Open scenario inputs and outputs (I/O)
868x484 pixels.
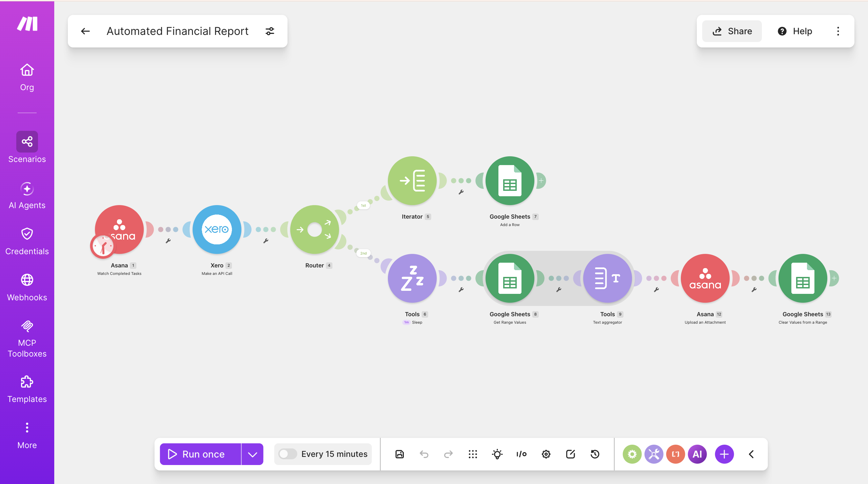pos(522,454)
